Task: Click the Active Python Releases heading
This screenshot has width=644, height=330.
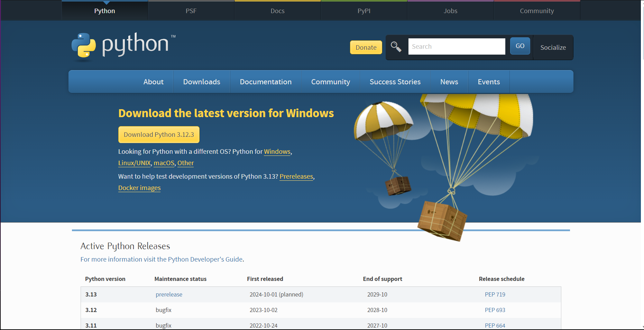Action: coord(125,246)
